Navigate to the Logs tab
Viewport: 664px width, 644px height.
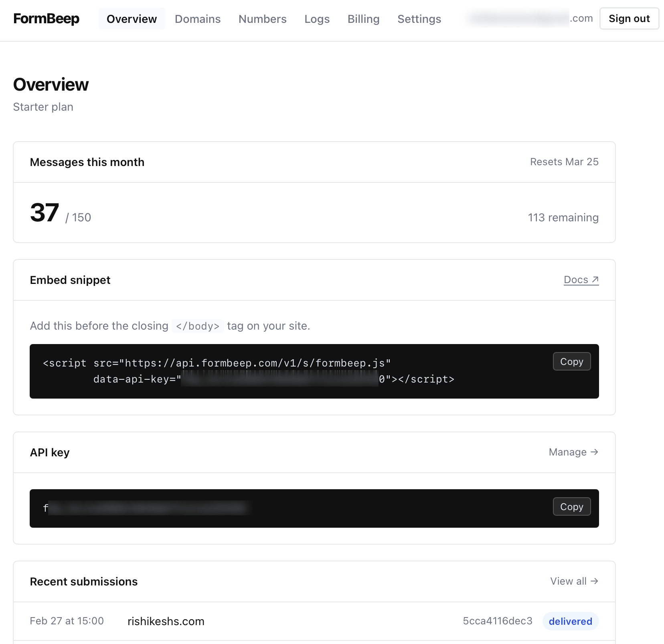316,19
